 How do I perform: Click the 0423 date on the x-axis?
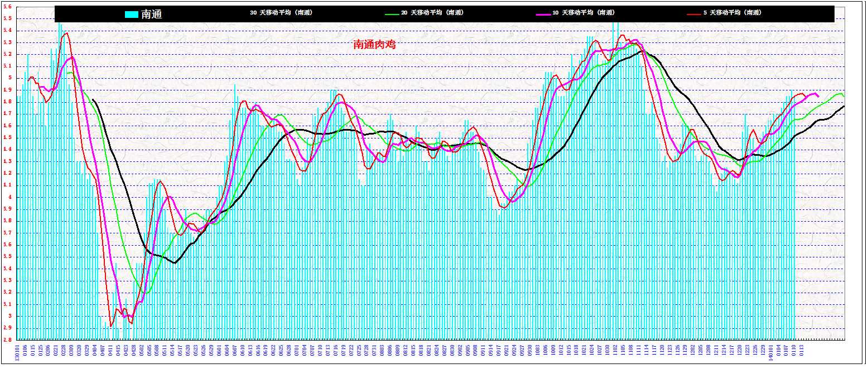pyautogui.click(x=127, y=350)
